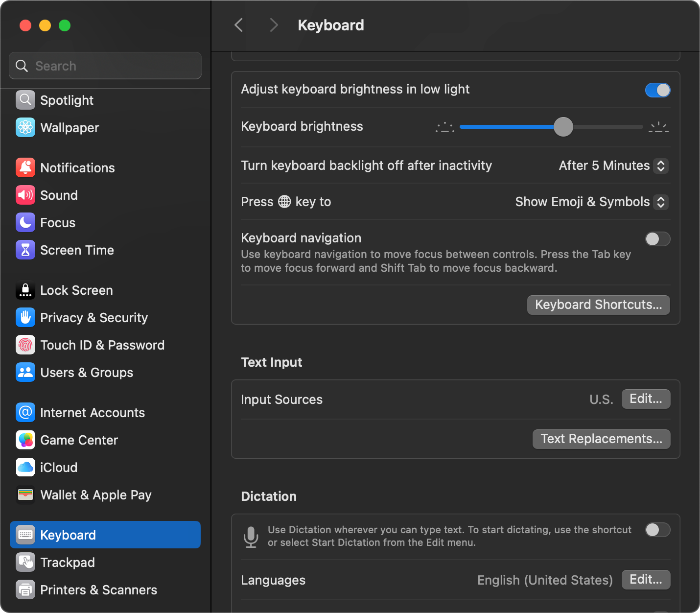Image resolution: width=700 pixels, height=613 pixels.
Task: Click the high keyboard brightness icon
Action: coord(659,127)
